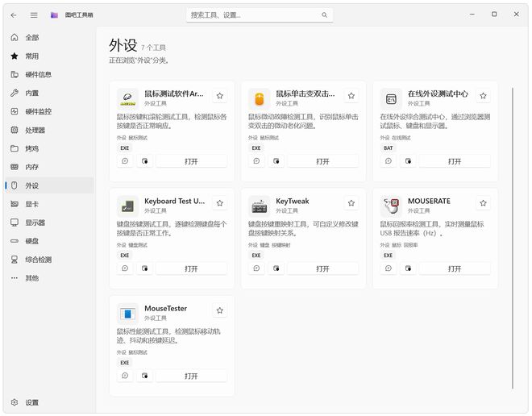Open the 烤鸡 stress test category
The image size is (532, 416).
(49, 148)
